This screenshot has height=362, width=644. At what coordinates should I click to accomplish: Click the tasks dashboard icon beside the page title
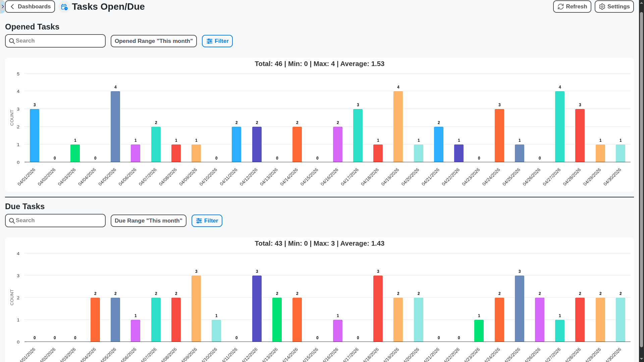coord(64,6)
